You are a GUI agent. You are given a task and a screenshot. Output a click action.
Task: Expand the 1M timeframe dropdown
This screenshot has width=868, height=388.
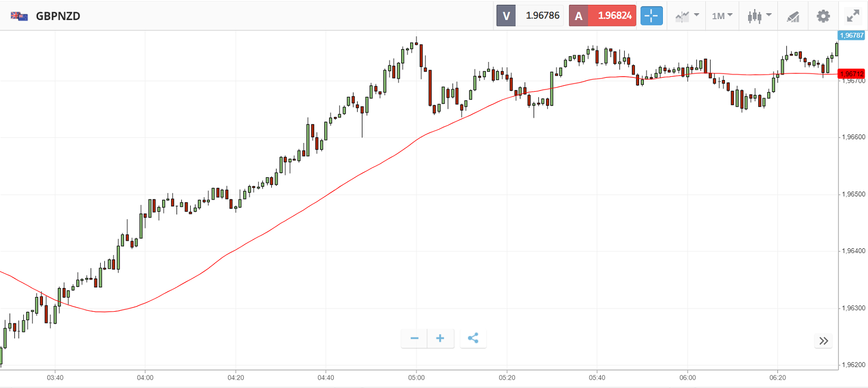722,16
